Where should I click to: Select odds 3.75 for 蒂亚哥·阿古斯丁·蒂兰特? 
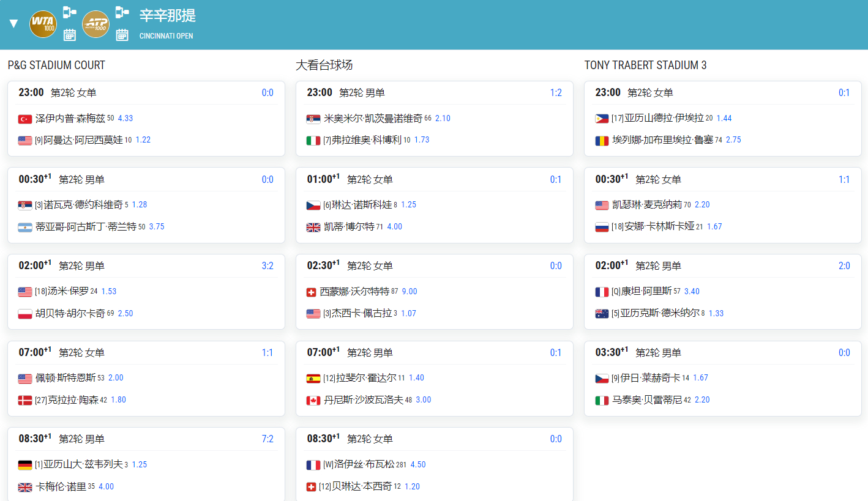[x=157, y=227]
